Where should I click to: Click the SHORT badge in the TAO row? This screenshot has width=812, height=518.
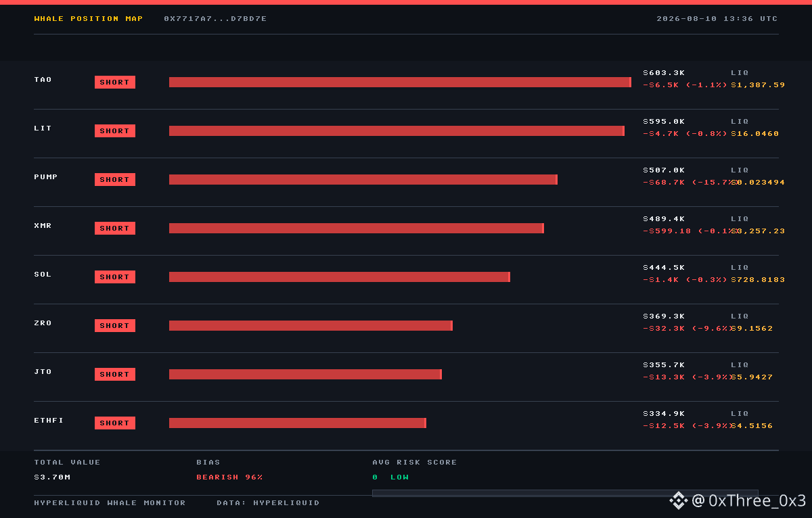115,83
